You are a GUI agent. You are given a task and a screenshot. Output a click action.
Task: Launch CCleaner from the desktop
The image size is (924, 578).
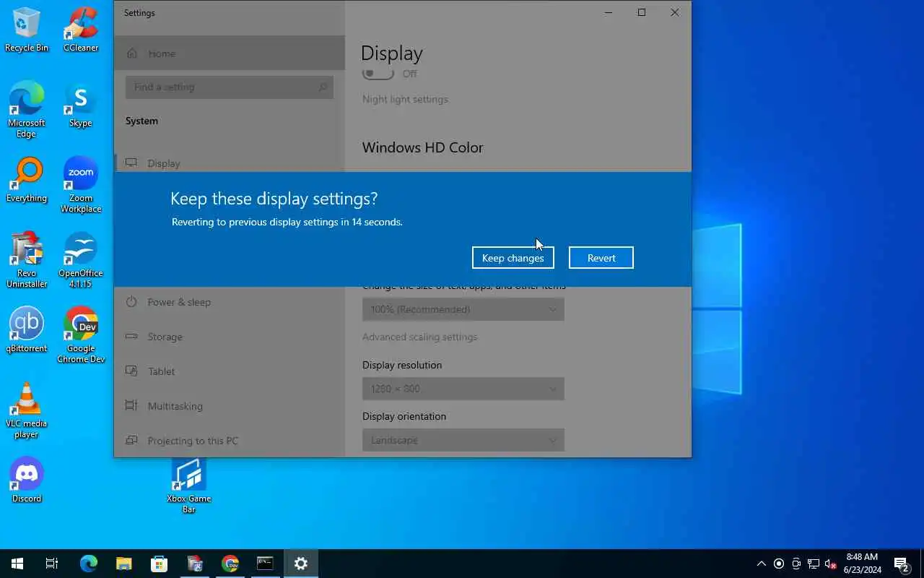[81, 30]
